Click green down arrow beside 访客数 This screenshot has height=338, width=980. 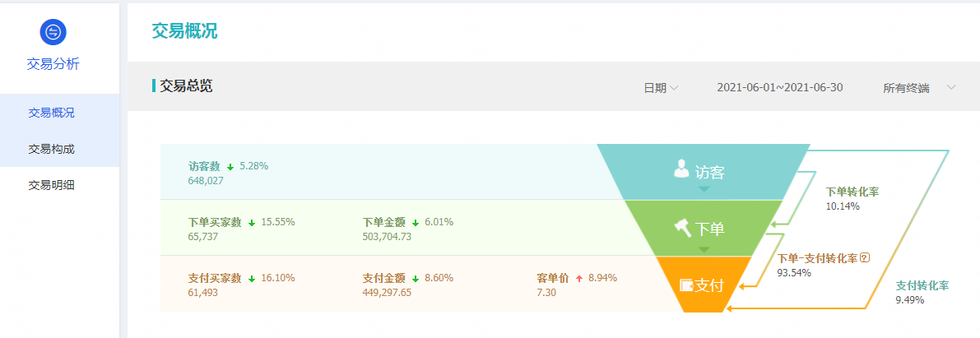pyautogui.click(x=230, y=167)
